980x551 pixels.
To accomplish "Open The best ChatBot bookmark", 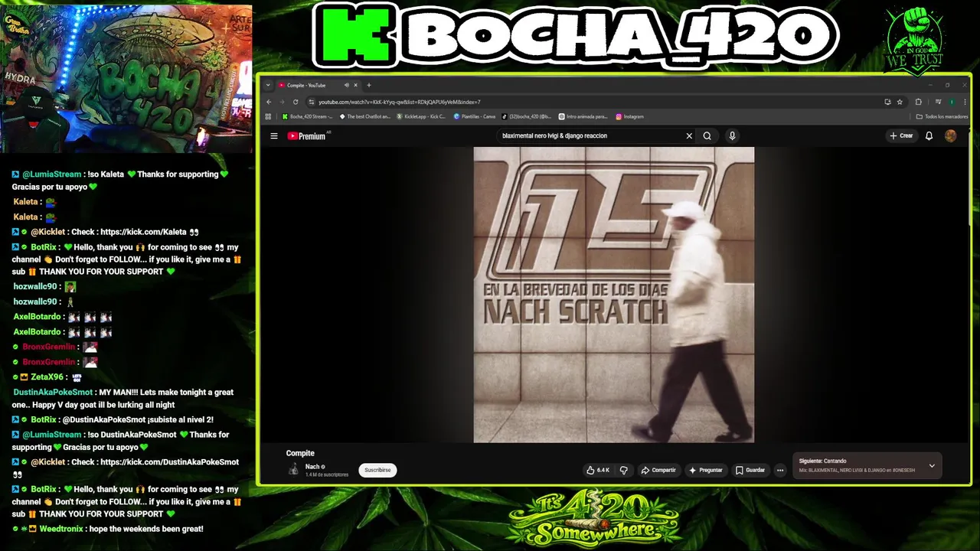I will 365,116.
